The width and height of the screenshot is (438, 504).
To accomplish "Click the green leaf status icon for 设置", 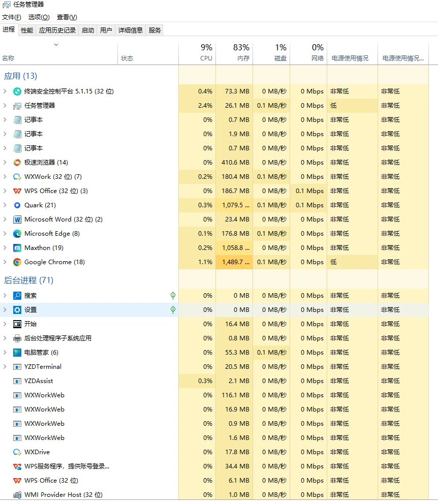I will pyautogui.click(x=173, y=310).
